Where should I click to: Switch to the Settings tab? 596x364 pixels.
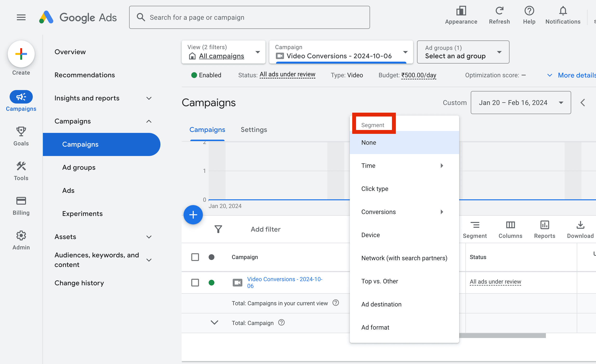[x=253, y=130]
